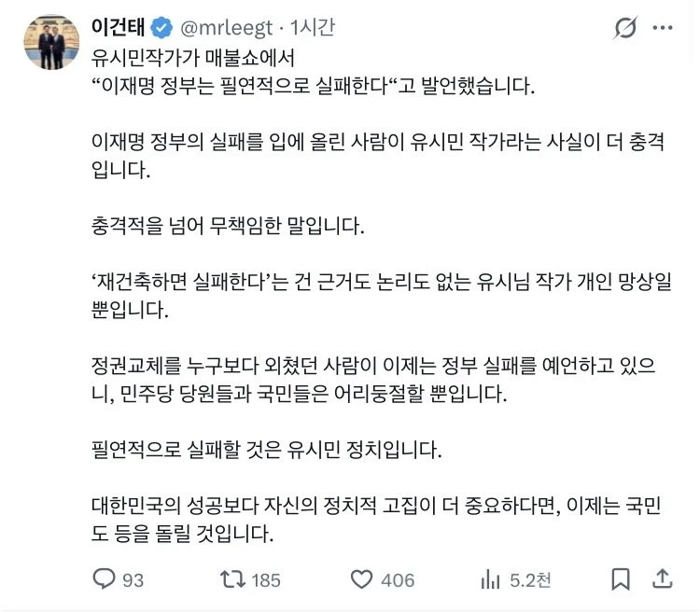
Task: Click the 406 likes count
Action: tap(398, 580)
